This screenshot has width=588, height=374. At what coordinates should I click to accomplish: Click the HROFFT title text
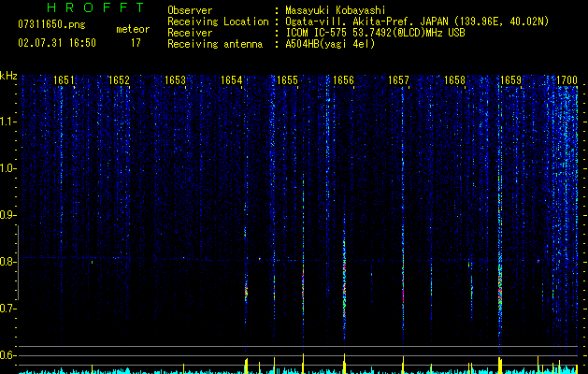(x=95, y=7)
